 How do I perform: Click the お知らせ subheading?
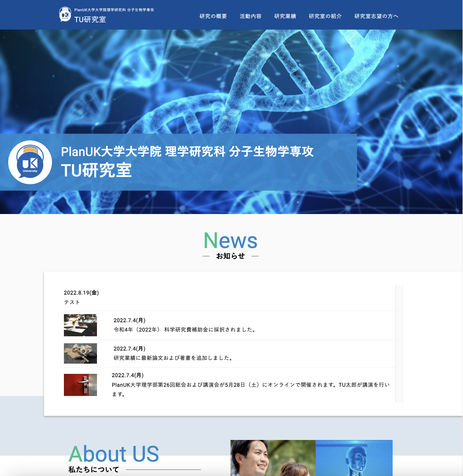pyautogui.click(x=231, y=256)
